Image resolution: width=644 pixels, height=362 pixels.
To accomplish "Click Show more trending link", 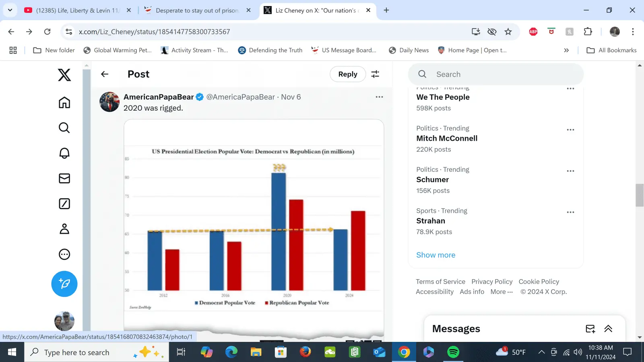I will (436, 255).
